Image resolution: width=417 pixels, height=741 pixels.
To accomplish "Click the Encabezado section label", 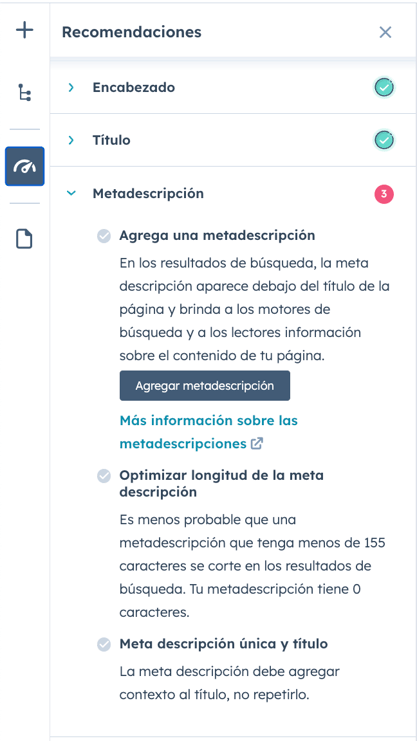I will point(134,87).
